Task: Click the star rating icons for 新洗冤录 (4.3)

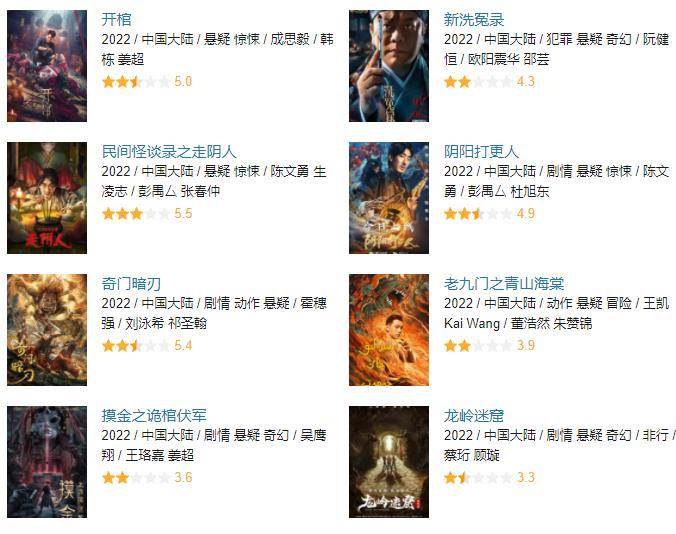Action: 479,81
